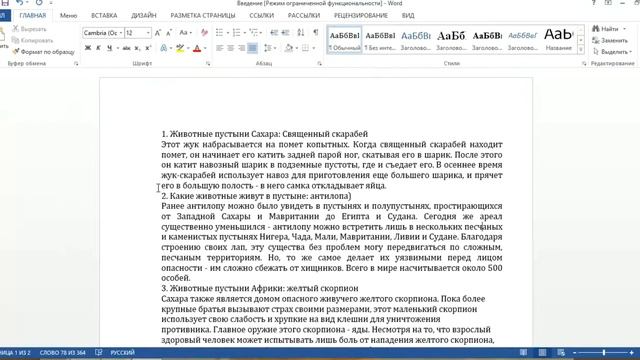Click the Заменить (Replace) button
This screenshot has height=360, width=640.
[x=610, y=40]
